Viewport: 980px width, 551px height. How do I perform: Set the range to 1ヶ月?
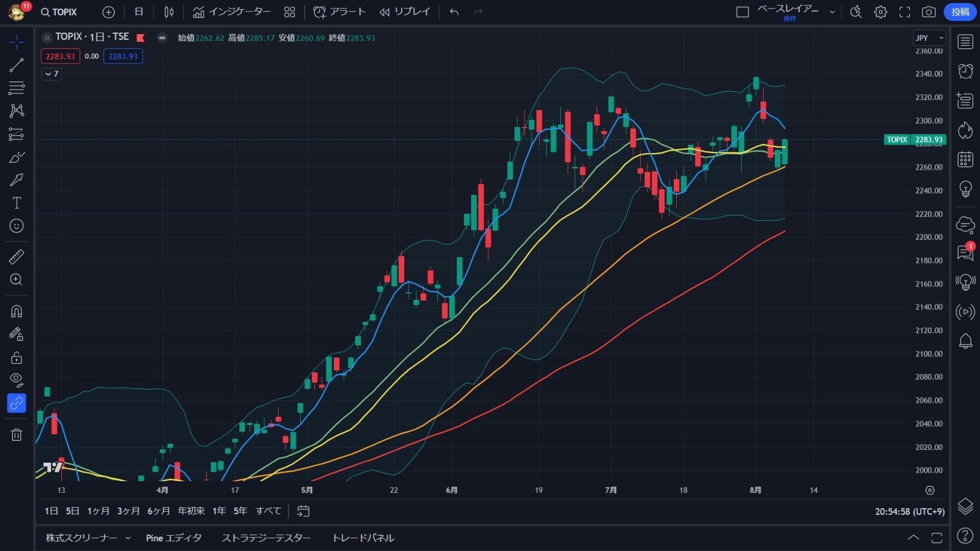pyautogui.click(x=98, y=511)
